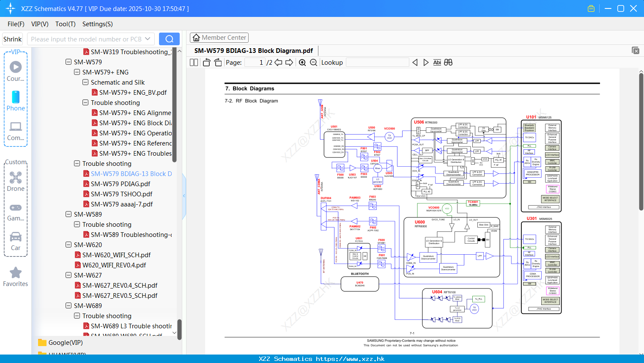Open W620_WIFI_REV0.4.pdf file
Viewport: 644px width, 363px height.
click(110, 265)
